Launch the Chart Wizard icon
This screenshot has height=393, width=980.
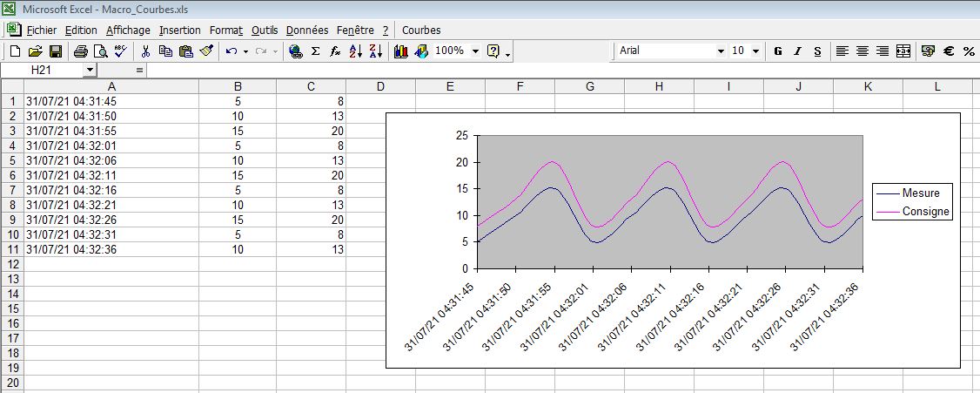401,51
